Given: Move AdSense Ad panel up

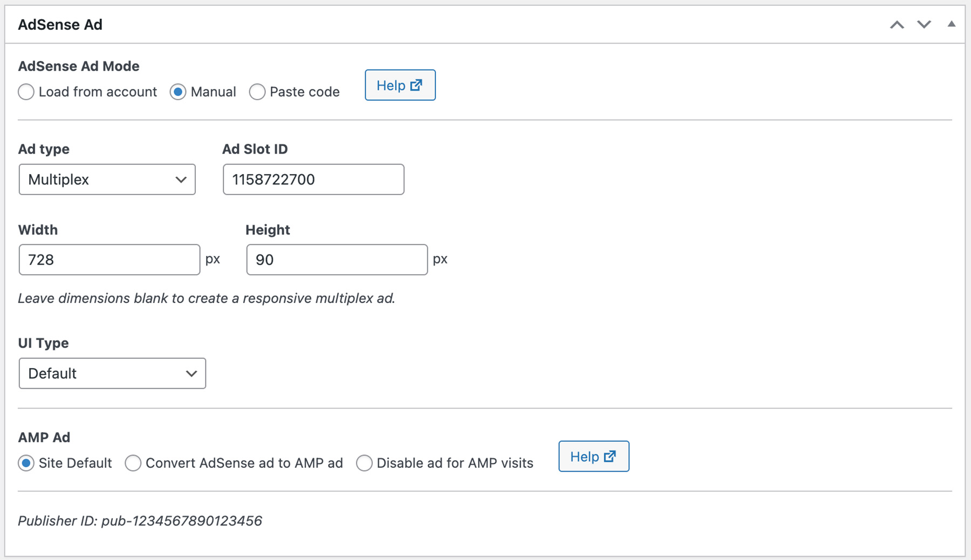Looking at the screenshot, I should click(897, 25).
